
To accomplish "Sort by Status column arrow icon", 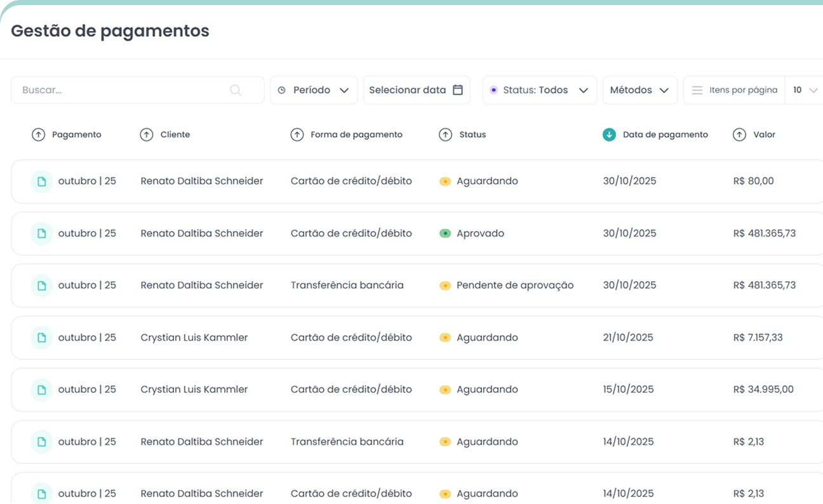I will [x=445, y=135].
